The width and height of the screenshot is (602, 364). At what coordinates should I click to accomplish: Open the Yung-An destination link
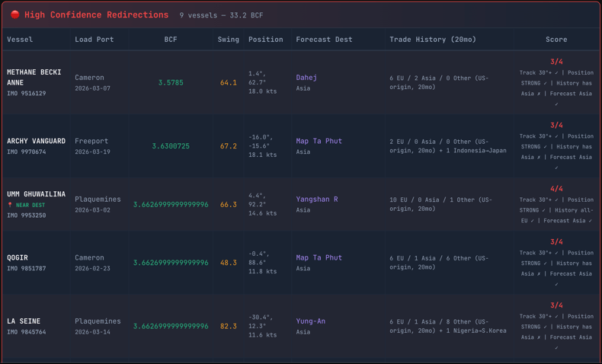310,321
